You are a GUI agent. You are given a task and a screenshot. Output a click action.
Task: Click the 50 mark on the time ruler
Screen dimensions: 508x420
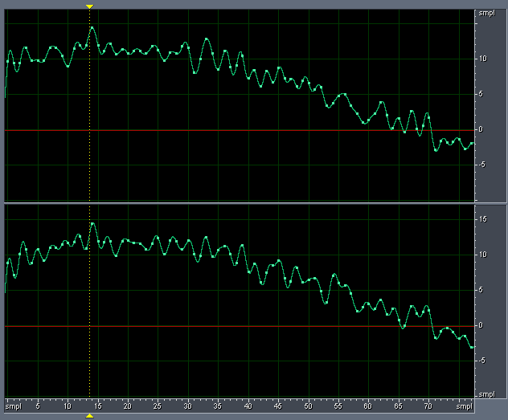(309, 406)
